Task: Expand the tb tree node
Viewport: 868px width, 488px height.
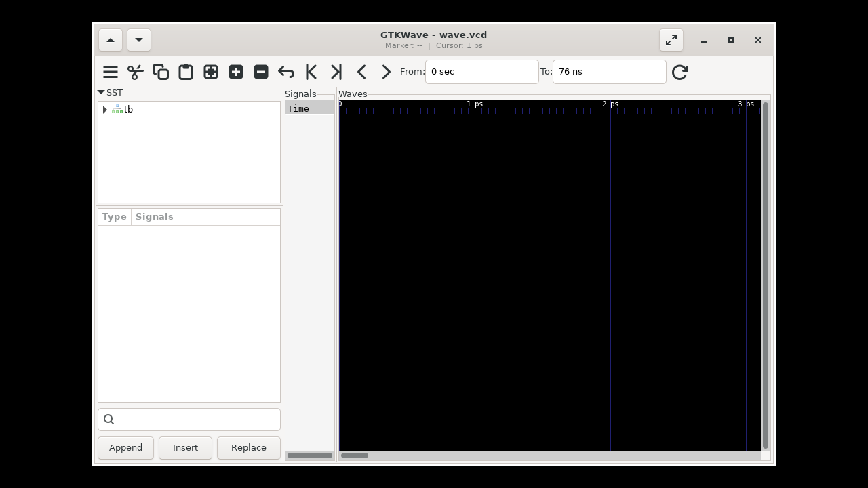Action: tap(105, 110)
